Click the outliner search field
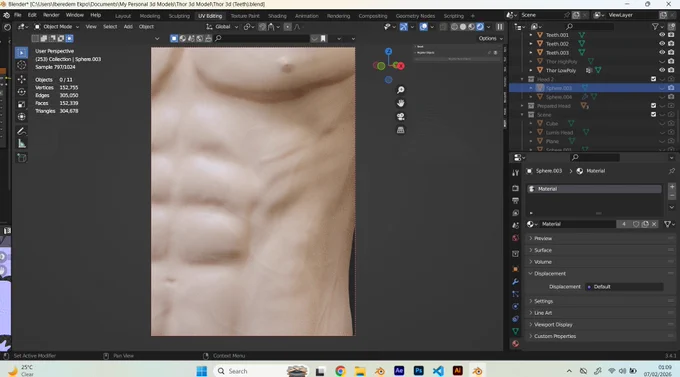The height and width of the screenshot is (377, 680). [590, 26]
